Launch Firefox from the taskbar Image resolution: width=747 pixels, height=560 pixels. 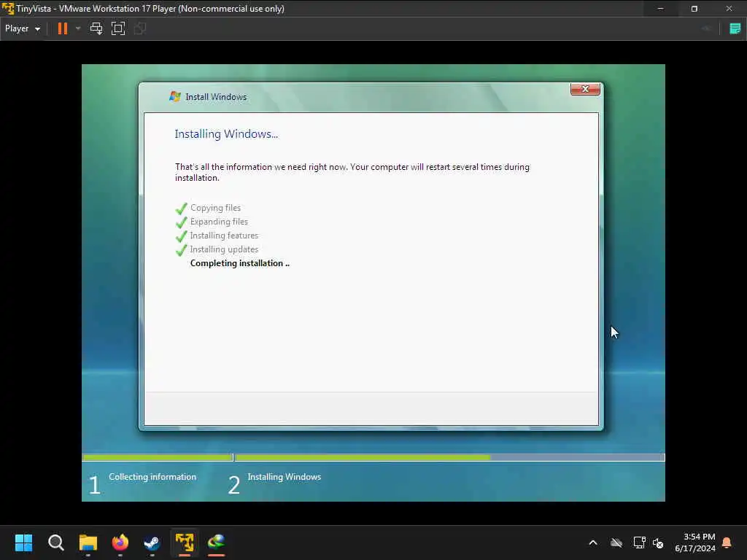click(120, 542)
